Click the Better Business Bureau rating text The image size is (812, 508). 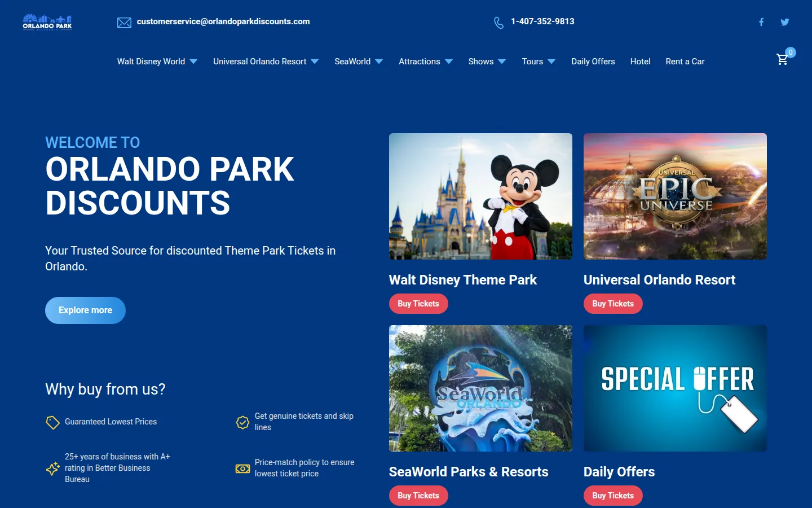click(117, 468)
